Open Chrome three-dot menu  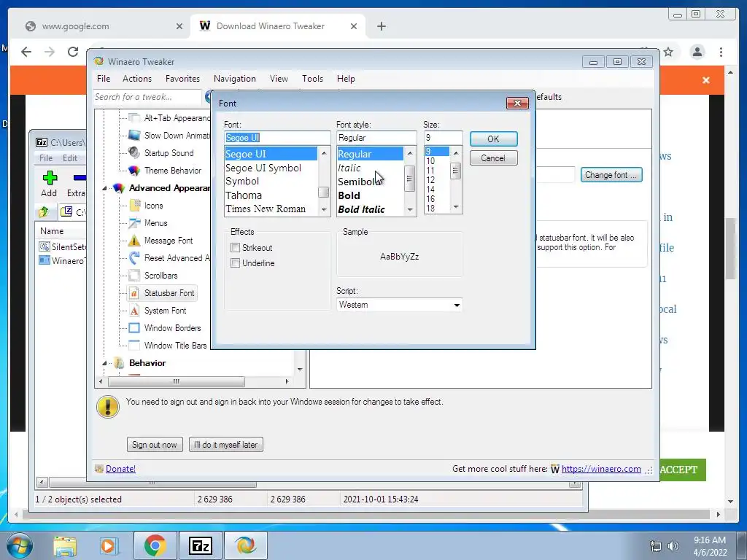[721, 52]
